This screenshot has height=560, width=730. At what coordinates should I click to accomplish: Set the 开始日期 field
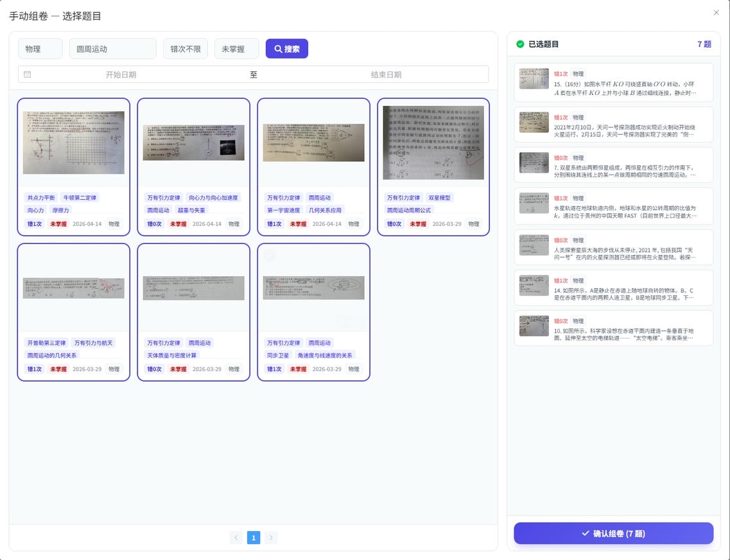click(121, 74)
